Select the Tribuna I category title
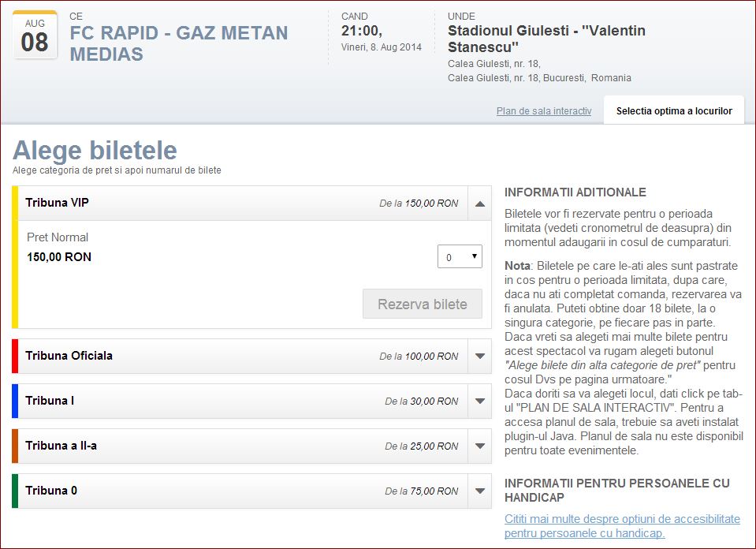 [x=50, y=401]
